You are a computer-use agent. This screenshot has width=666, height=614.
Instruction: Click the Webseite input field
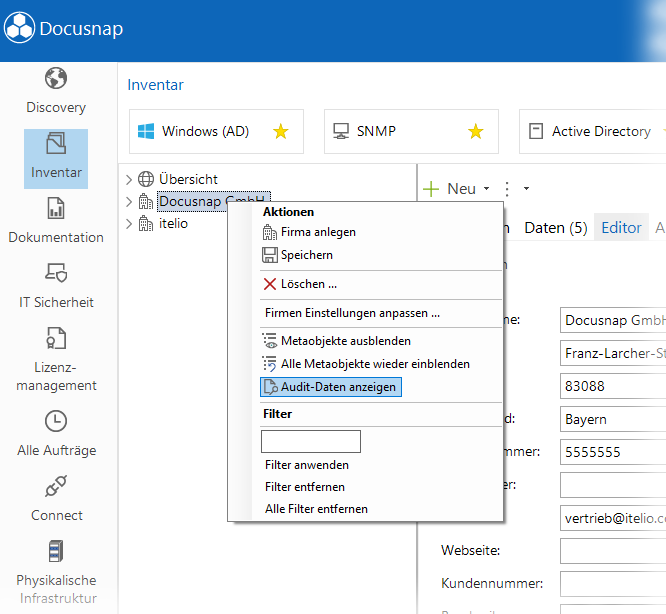coord(613,551)
